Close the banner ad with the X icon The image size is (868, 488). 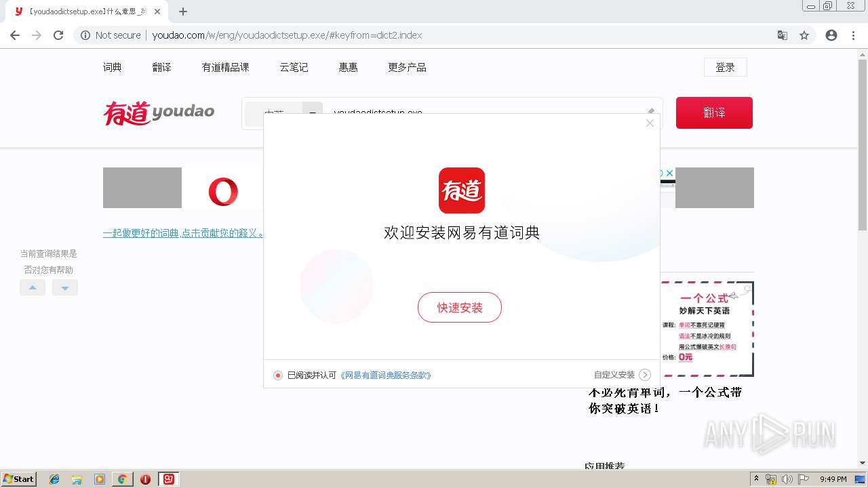point(669,173)
